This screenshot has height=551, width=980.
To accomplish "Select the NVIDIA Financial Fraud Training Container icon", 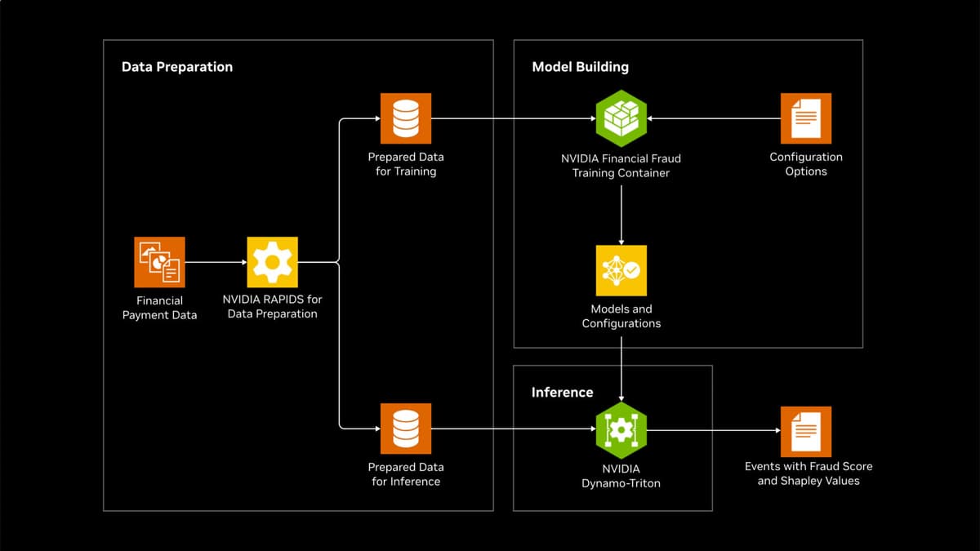I will pos(621,118).
